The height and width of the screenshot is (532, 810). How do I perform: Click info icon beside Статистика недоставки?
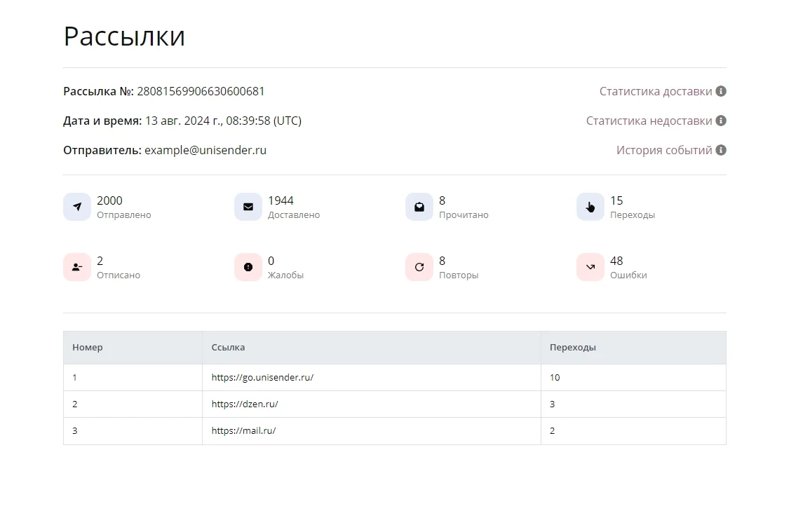click(721, 121)
